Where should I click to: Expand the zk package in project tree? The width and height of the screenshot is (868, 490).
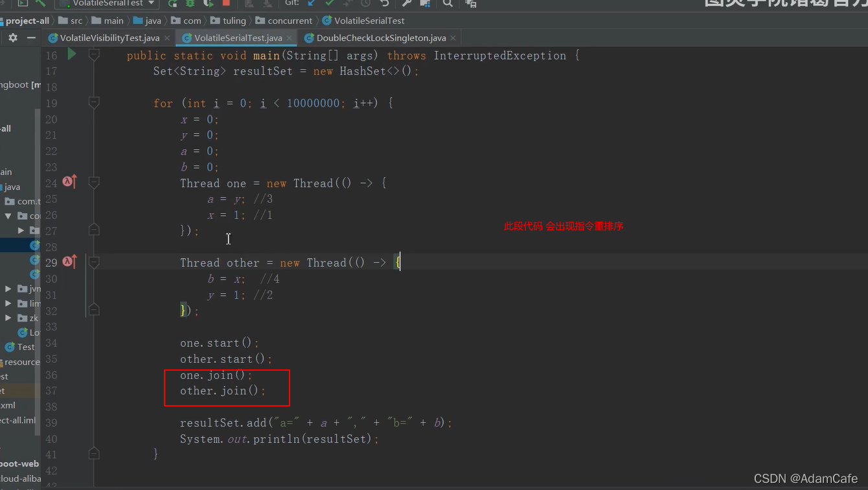coord(8,318)
